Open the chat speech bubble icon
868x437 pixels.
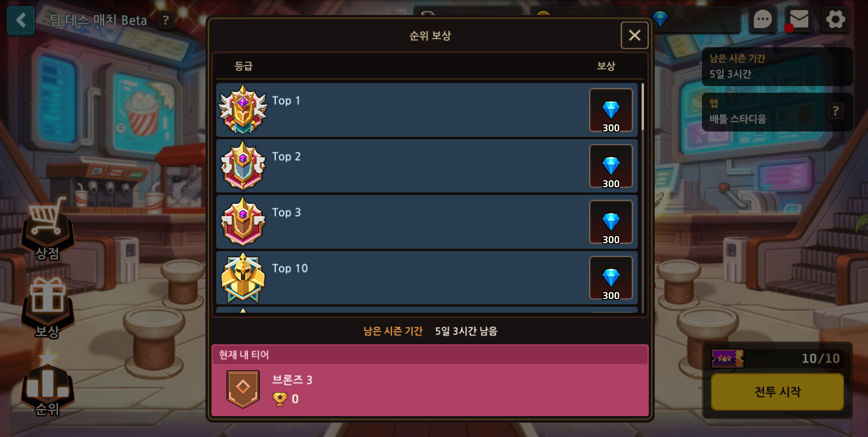tap(762, 19)
